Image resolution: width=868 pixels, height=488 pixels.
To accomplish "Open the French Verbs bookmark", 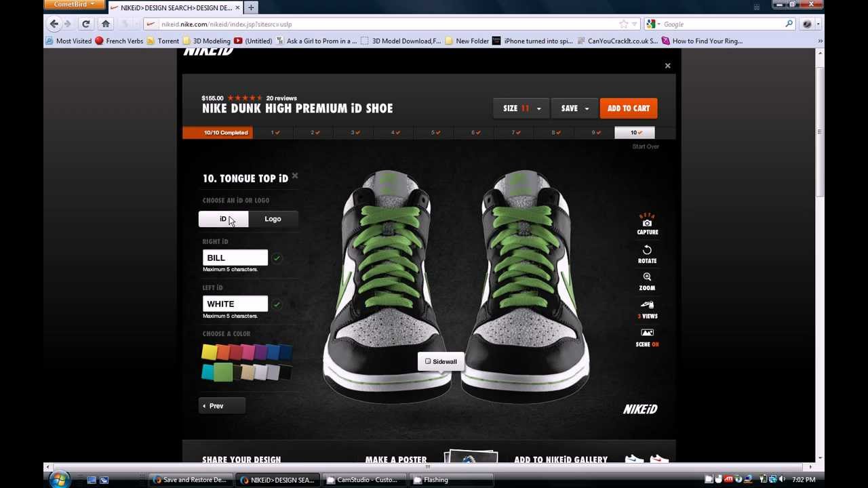I will 119,41.
